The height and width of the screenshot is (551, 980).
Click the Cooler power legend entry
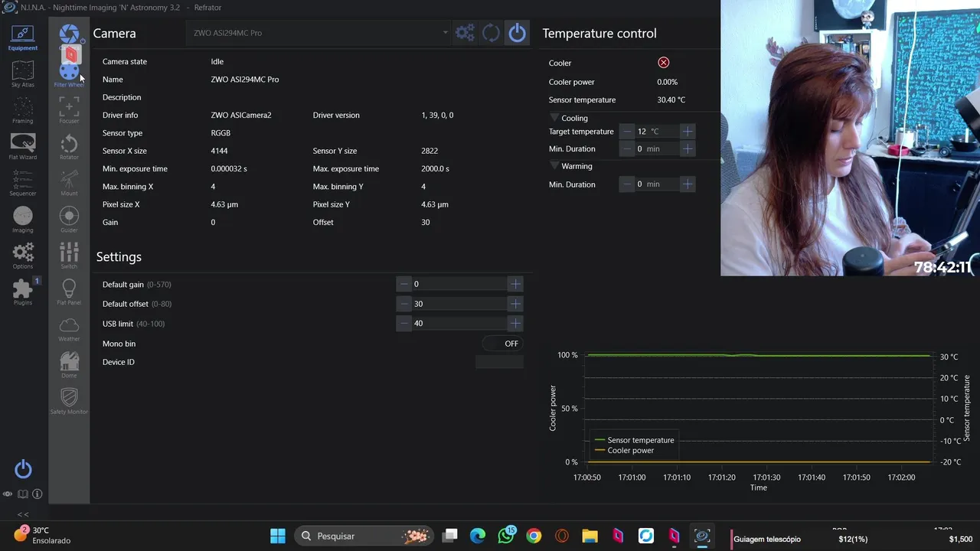click(x=624, y=451)
